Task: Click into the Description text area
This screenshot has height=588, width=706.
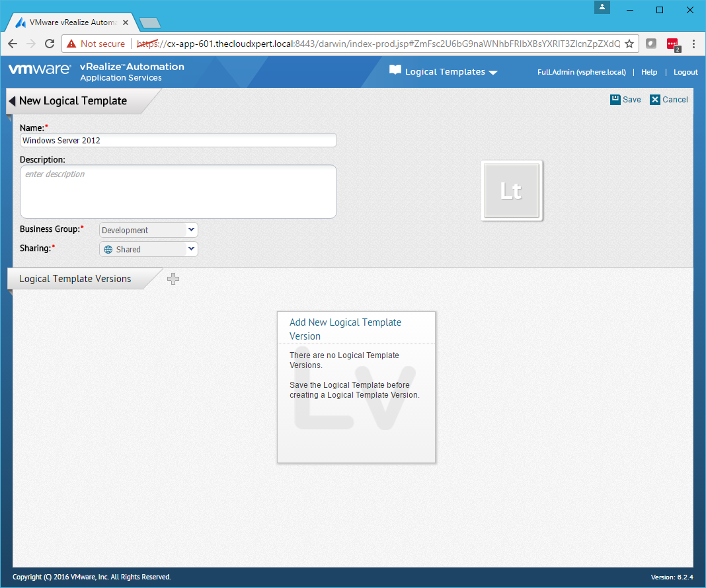Action: 178,192
